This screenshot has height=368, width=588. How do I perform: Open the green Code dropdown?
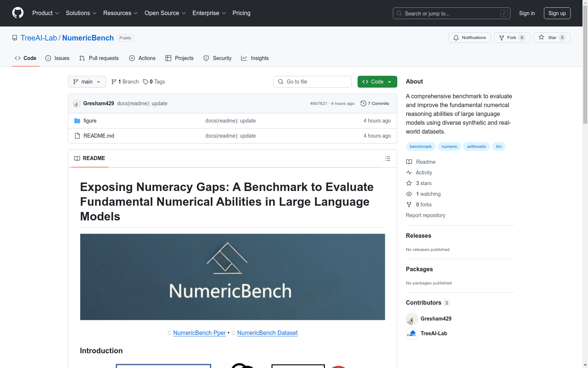point(377,82)
